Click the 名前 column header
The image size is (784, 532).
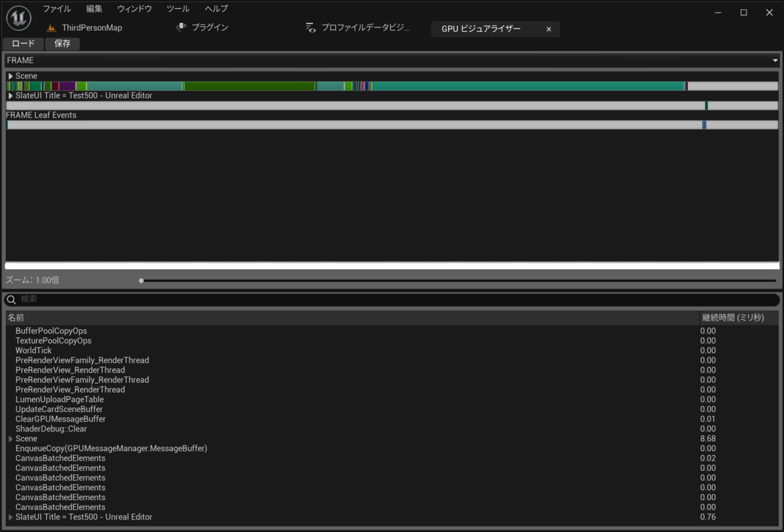click(x=351, y=318)
